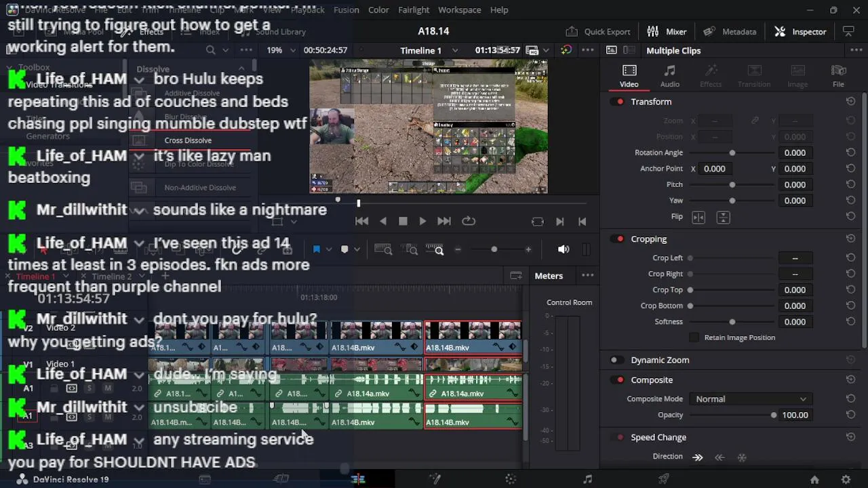Mute the audio track holding A18.14a.mkv clips
Viewport: 868px width, 488px height.
pyautogui.click(x=107, y=388)
